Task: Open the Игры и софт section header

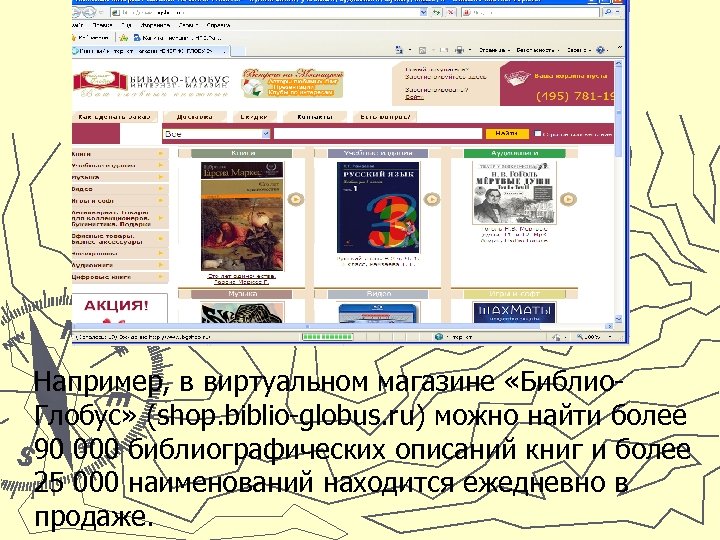Action: click(514, 294)
